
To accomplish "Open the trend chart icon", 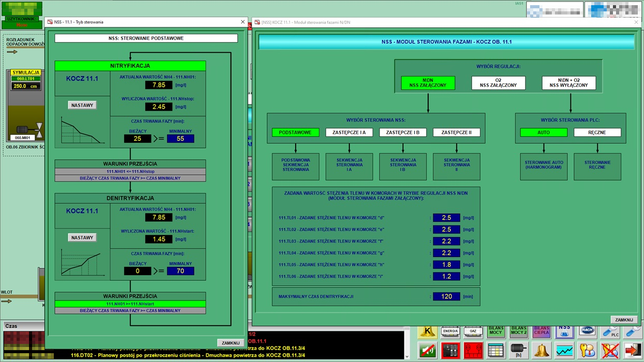I will click(x=564, y=350).
